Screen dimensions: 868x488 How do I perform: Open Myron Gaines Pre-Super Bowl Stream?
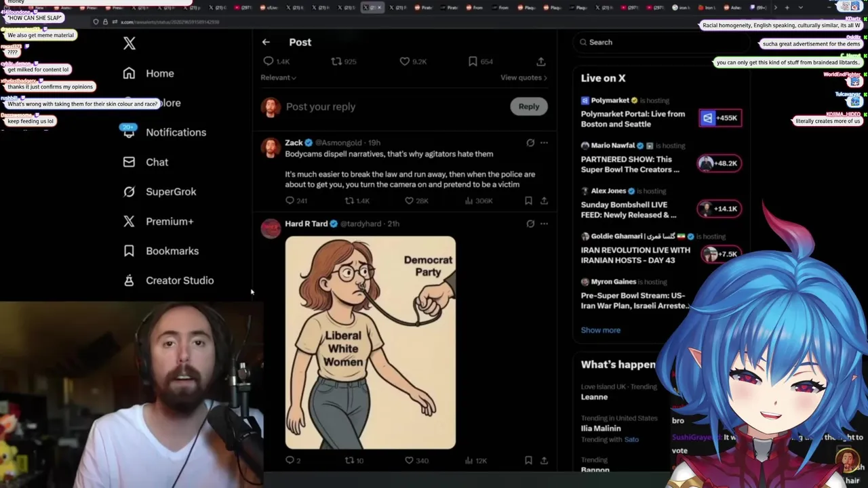(634, 300)
